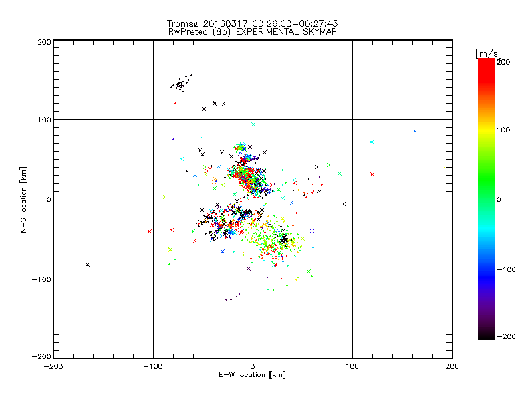Click the 0 label beside the colorbar
The width and height of the screenshot is (532, 399).
(x=499, y=199)
